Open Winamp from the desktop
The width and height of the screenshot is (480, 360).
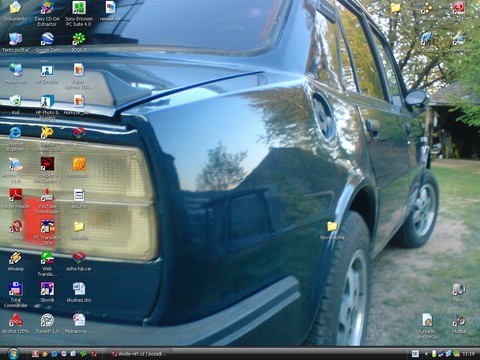tap(15, 261)
